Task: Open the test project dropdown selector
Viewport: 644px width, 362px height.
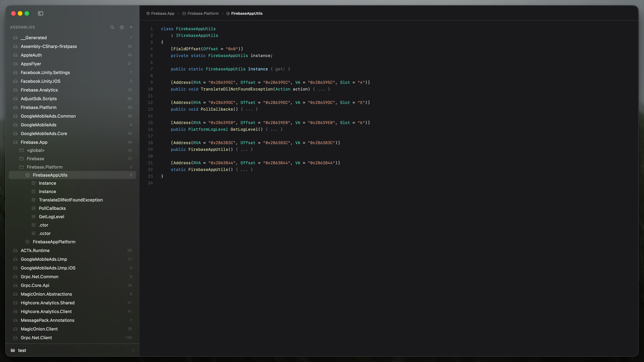Action: (133, 350)
